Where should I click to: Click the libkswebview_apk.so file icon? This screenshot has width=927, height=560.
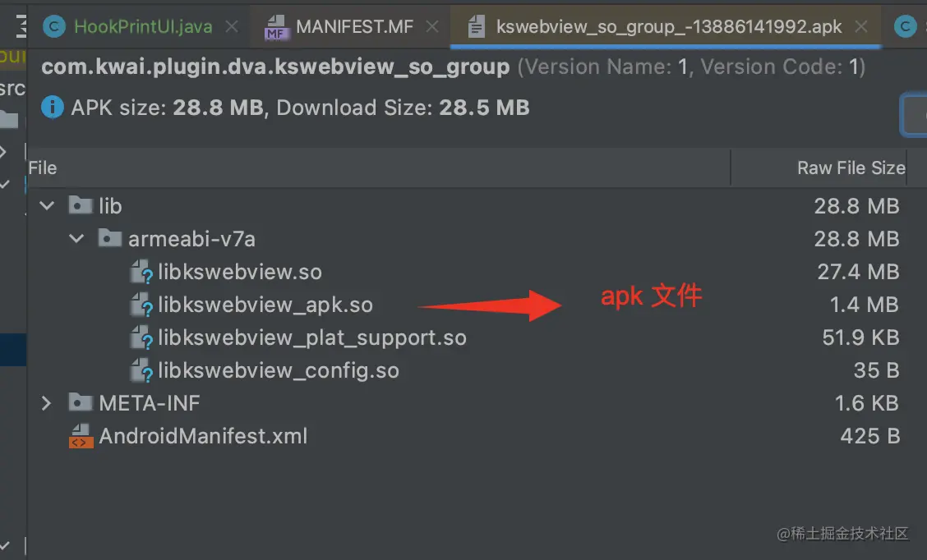pyautogui.click(x=141, y=305)
